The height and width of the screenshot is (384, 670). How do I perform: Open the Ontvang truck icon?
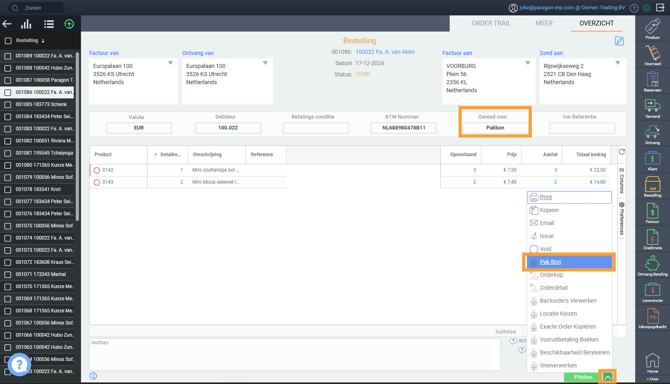click(x=652, y=132)
